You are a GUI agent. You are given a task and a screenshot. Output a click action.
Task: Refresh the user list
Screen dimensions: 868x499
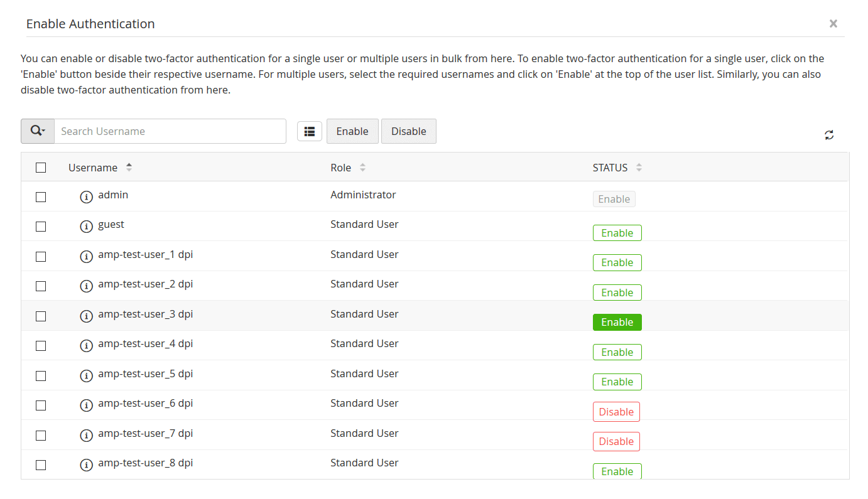(x=829, y=134)
